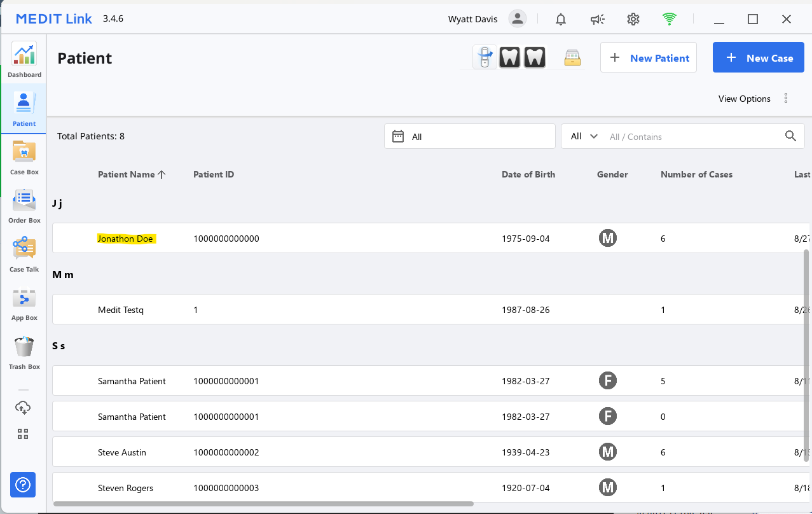Open the App Box
The width and height of the screenshot is (812, 514).
(24, 303)
